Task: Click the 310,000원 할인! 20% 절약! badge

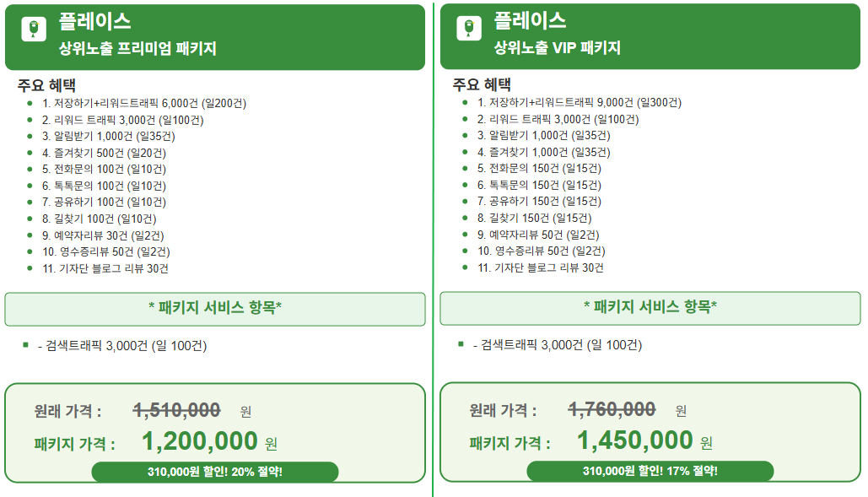Action: tap(215, 472)
